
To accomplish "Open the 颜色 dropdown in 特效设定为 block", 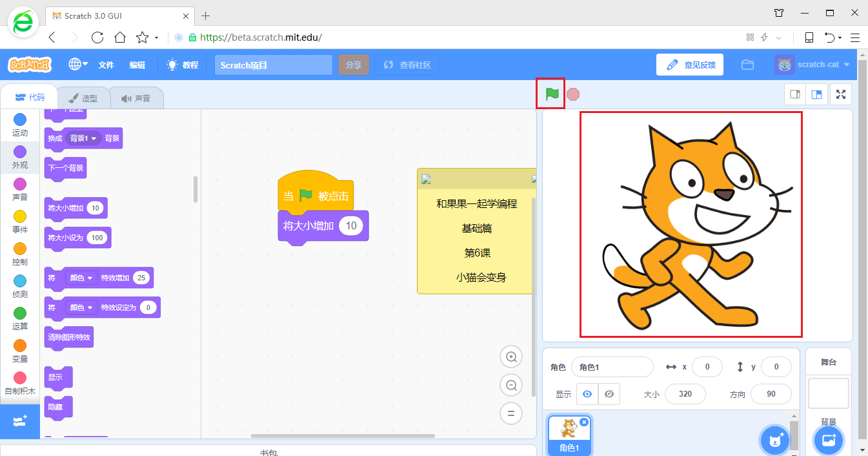I will (81, 307).
